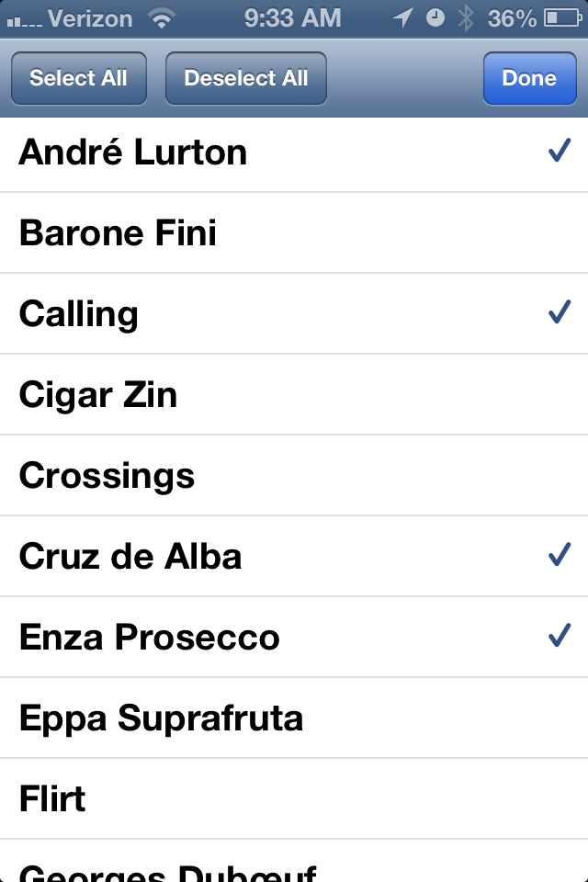Select the Cigar Zin entry

pyautogui.click(x=294, y=394)
